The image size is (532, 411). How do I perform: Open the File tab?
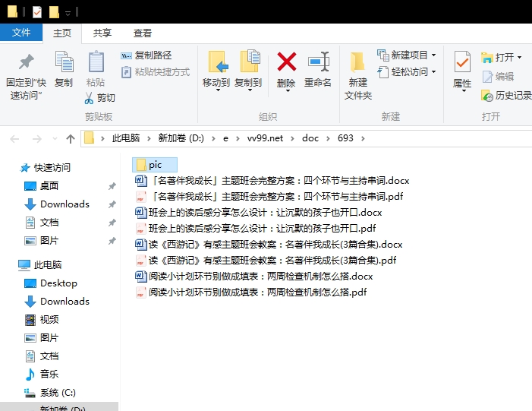(21, 33)
